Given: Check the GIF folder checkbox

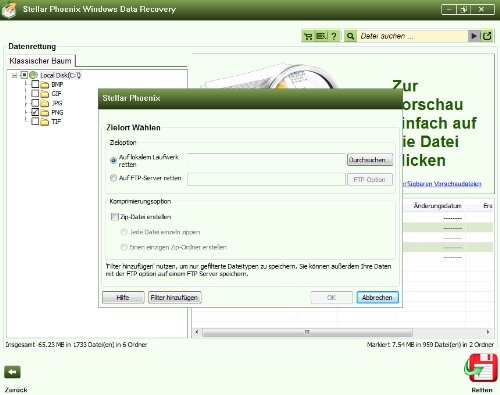Looking at the screenshot, I should pyautogui.click(x=35, y=93).
